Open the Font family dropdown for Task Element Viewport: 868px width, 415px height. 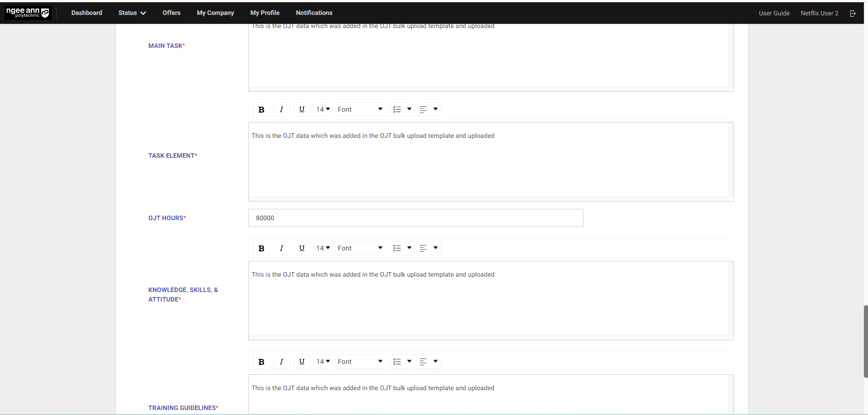pos(360,109)
